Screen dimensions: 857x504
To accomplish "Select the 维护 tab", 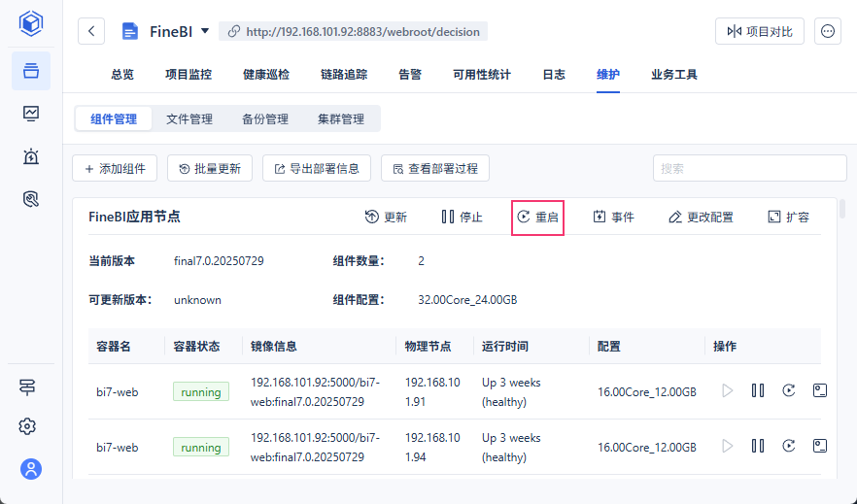I will (608, 74).
